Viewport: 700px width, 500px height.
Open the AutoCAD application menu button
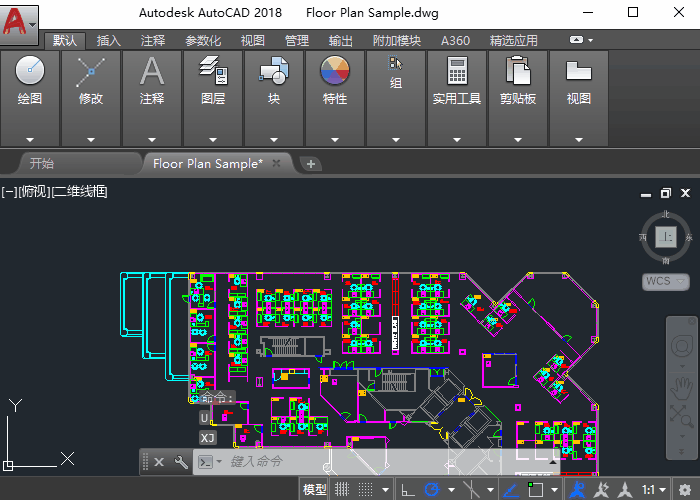(x=19, y=23)
